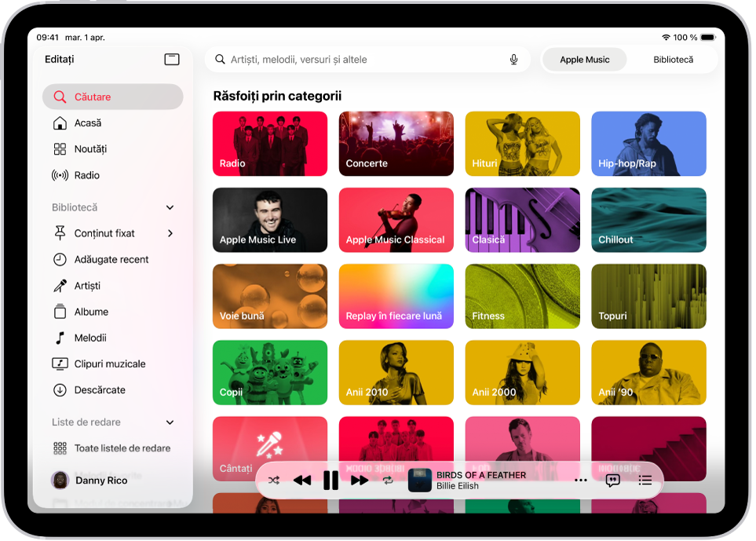
Task: Click the Răsfoiți prin categorii heading
Action: pyautogui.click(x=277, y=96)
